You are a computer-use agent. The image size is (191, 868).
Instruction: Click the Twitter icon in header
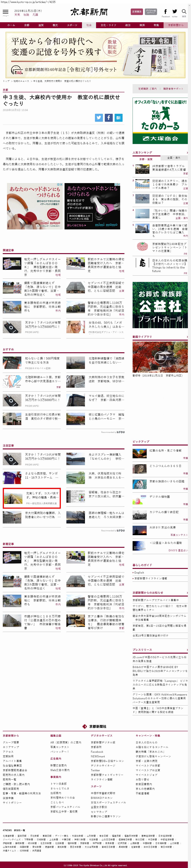[x=174, y=12]
